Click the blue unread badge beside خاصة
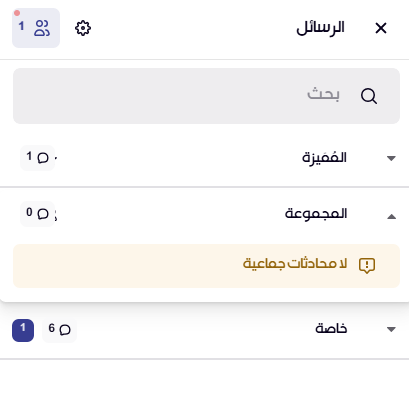This screenshot has width=409, height=395. pos(23,330)
